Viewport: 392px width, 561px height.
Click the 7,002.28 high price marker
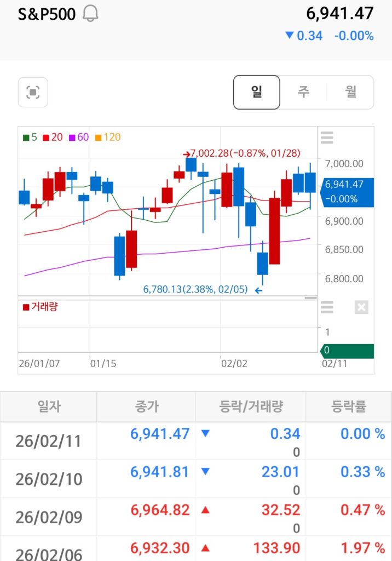tap(242, 154)
